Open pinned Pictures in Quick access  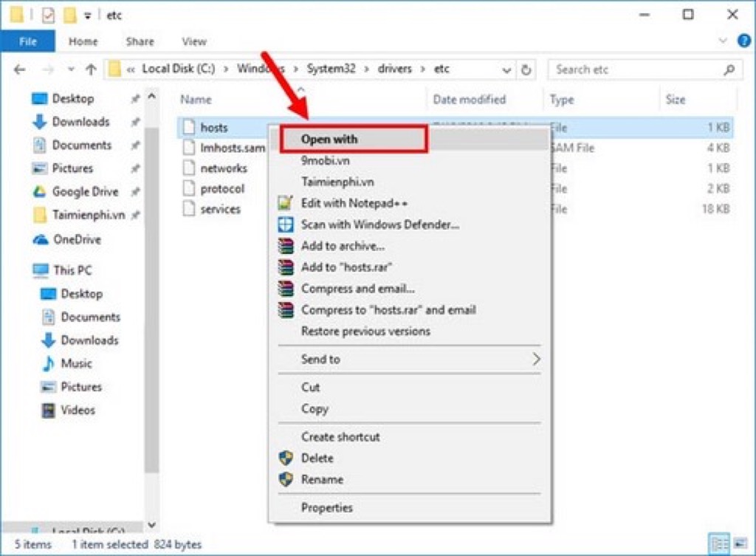coord(72,168)
